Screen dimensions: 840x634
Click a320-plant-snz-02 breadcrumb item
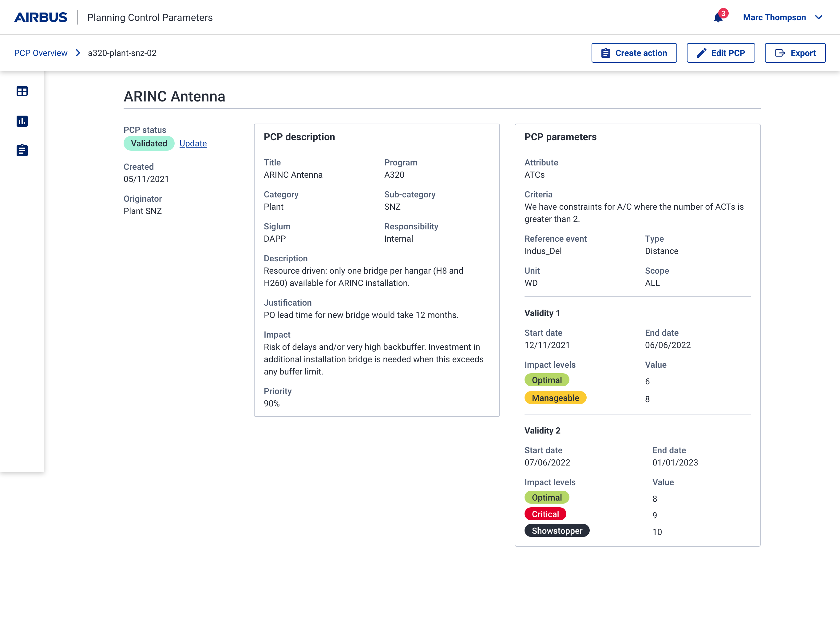coord(122,53)
